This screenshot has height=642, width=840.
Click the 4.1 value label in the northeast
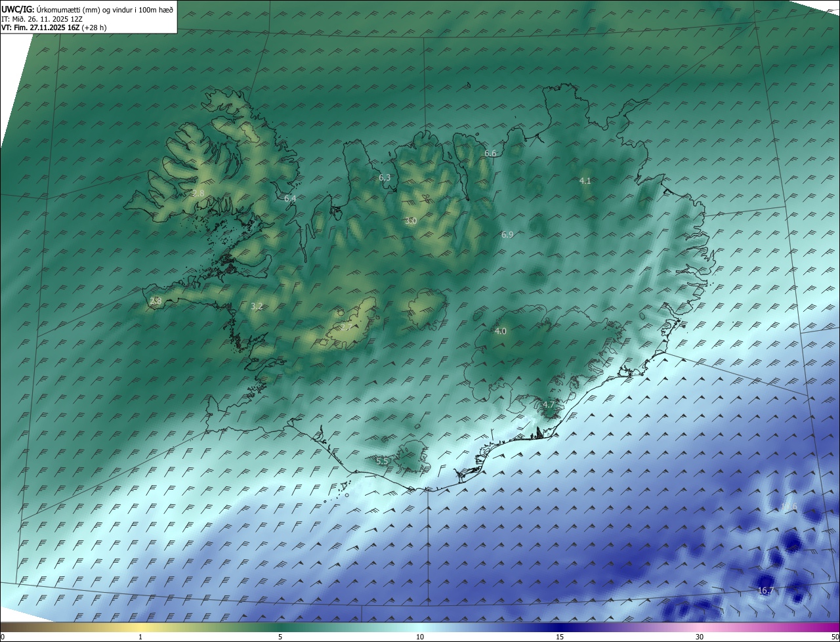click(x=585, y=181)
